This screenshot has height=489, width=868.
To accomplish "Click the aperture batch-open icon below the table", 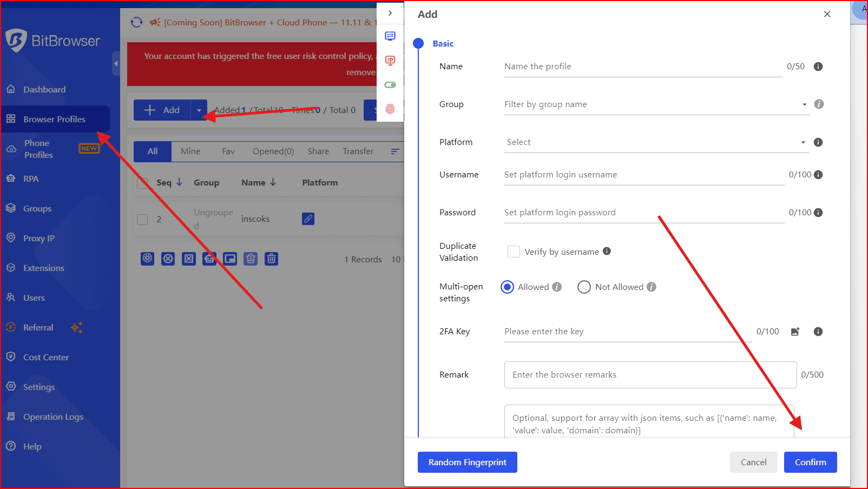I will tap(148, 259).
